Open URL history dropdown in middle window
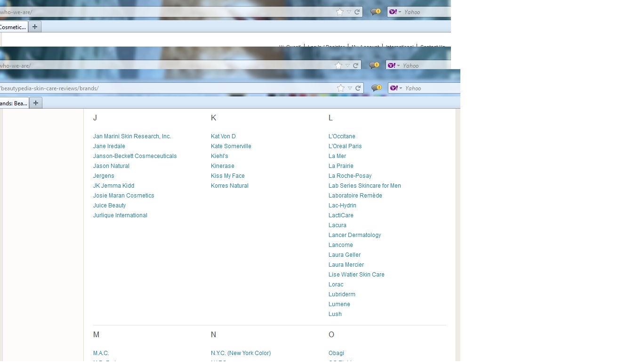The image size is (643, 364). [x=347, y=65]
